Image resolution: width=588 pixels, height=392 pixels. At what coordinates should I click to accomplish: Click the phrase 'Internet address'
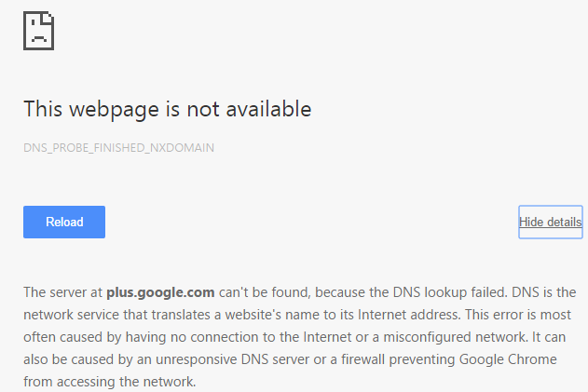click(409, 315)
